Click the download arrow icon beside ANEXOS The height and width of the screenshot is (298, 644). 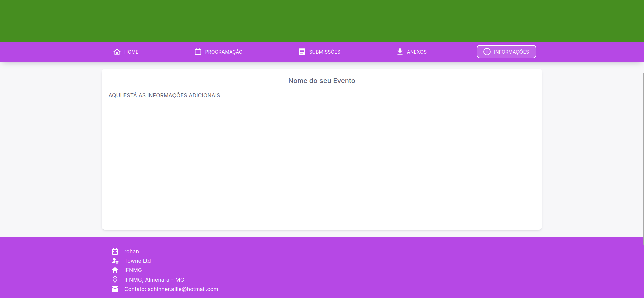(x=400, y=52)
